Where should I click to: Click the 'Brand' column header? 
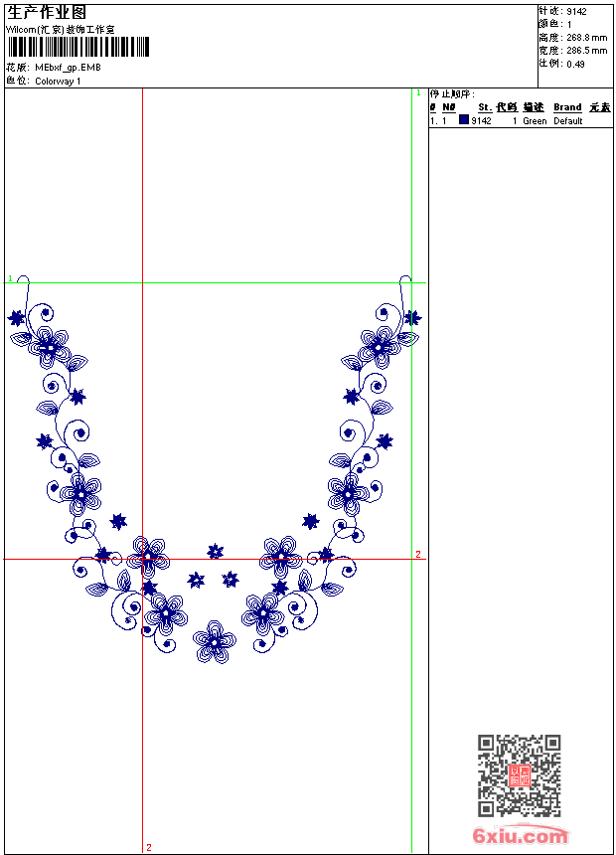567,107
